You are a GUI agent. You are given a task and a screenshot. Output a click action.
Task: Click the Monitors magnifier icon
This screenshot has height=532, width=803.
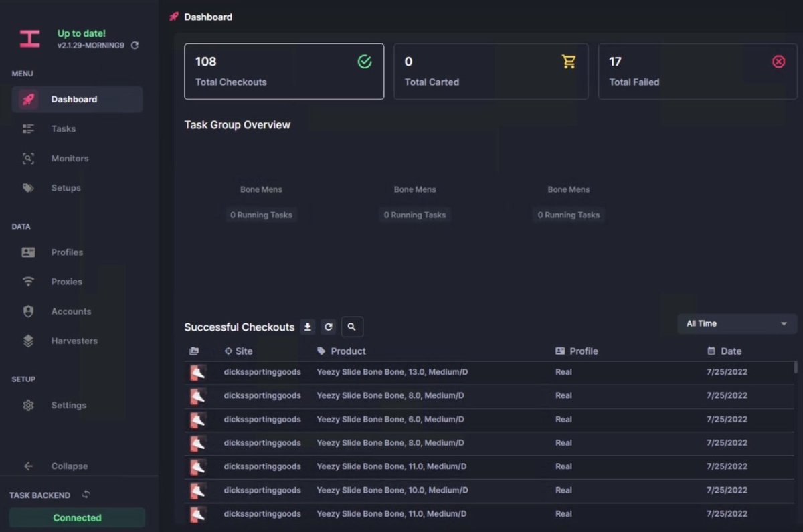pos(27,158)
